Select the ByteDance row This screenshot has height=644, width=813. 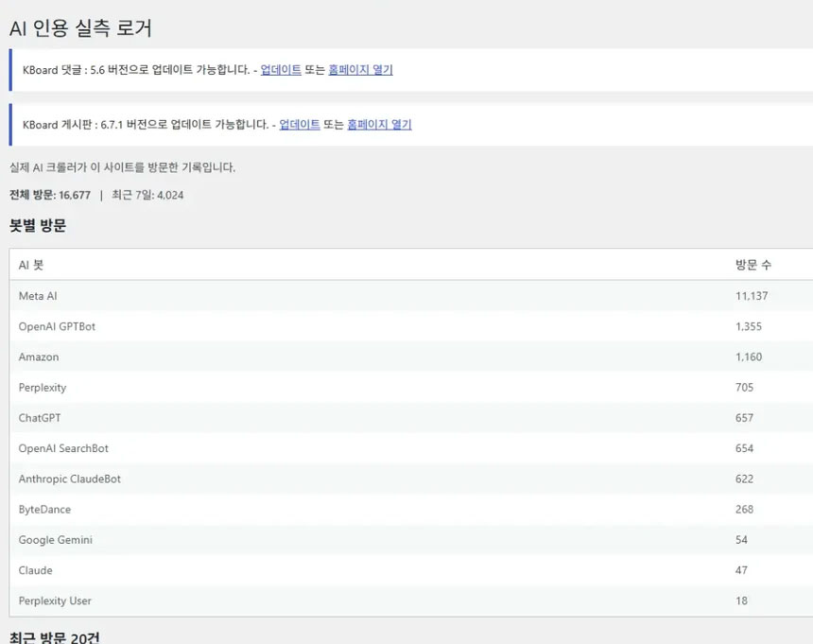pyautogui.click(x=411, y=510)
